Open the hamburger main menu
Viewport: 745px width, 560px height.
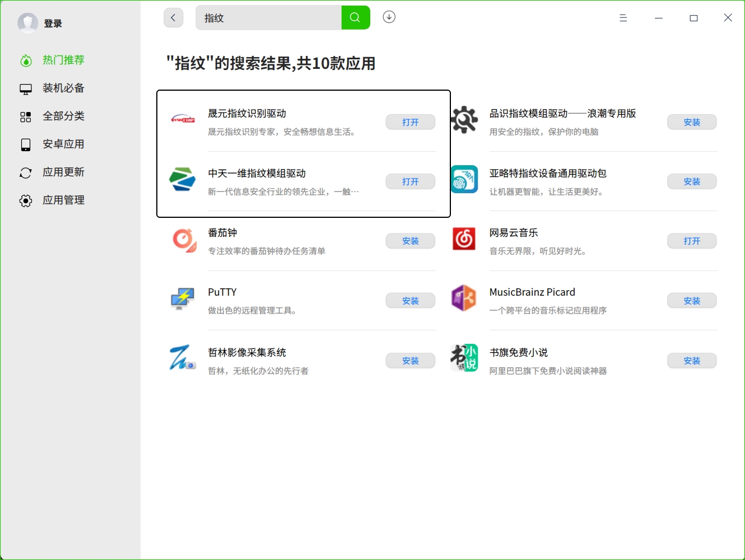(623, 18)
